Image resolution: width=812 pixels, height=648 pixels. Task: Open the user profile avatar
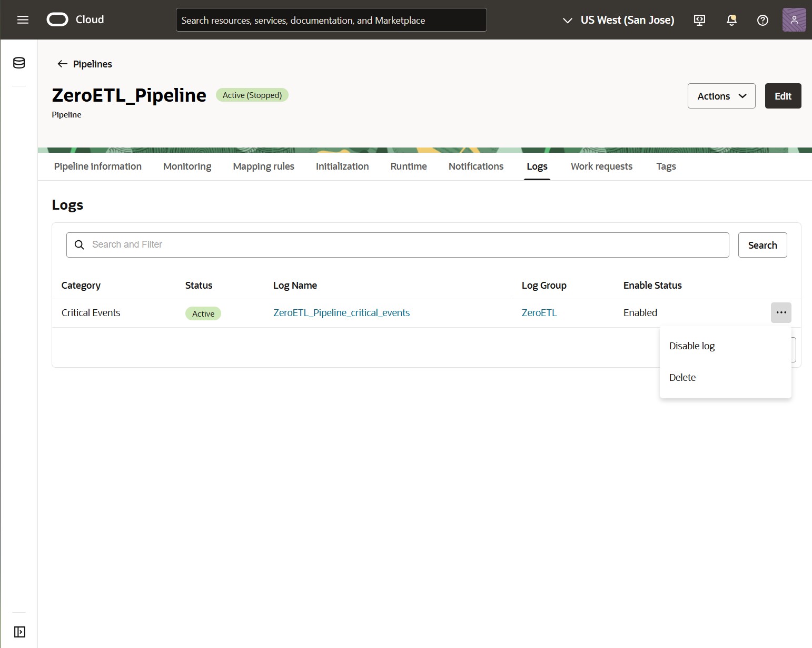point(795,19)
